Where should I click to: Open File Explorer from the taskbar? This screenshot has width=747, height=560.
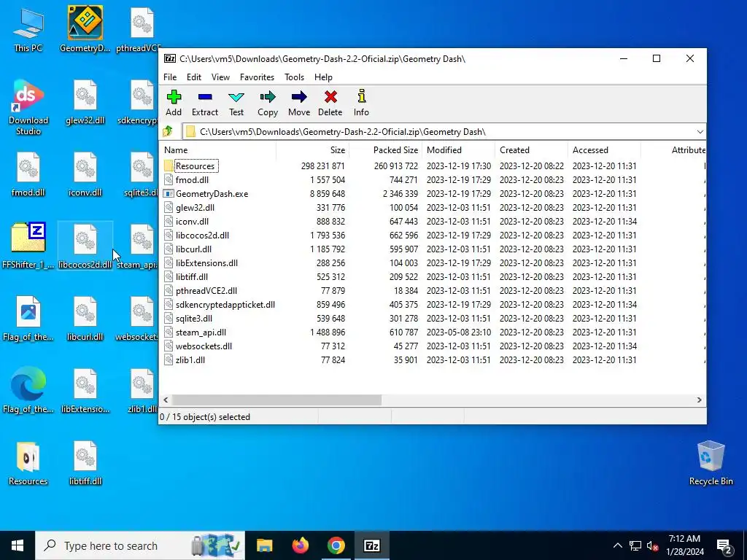264,545
